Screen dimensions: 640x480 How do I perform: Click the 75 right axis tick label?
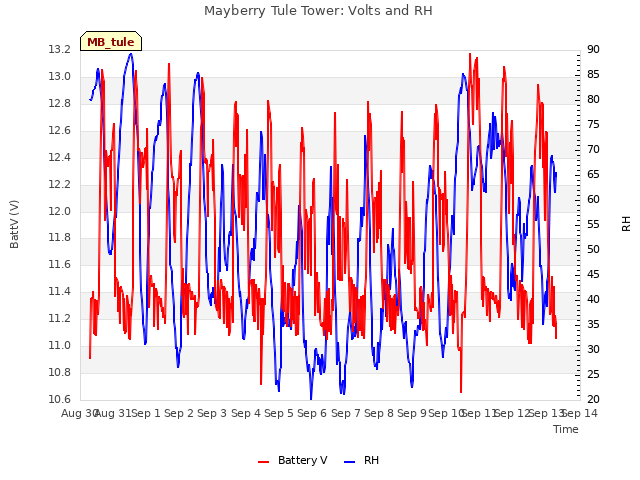click(593, 124)
